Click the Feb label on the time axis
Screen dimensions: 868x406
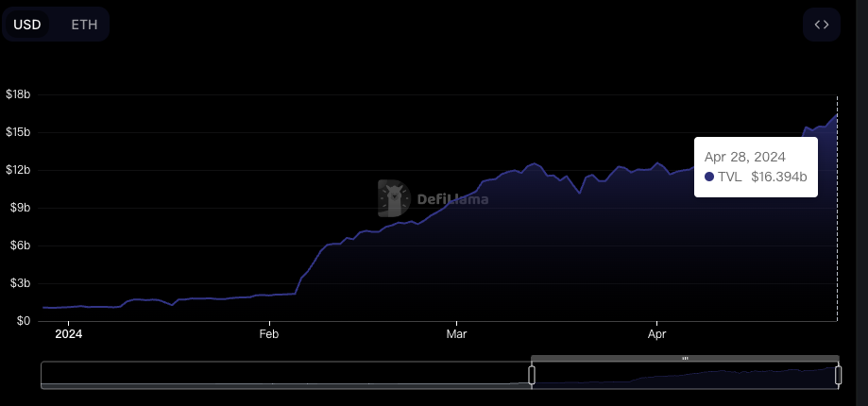(269, 333)
